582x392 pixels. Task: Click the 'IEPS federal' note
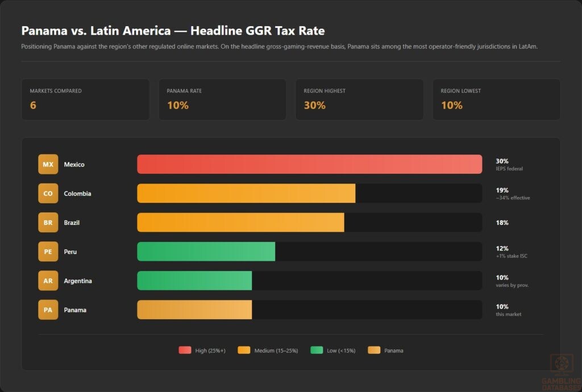point(509,169)
